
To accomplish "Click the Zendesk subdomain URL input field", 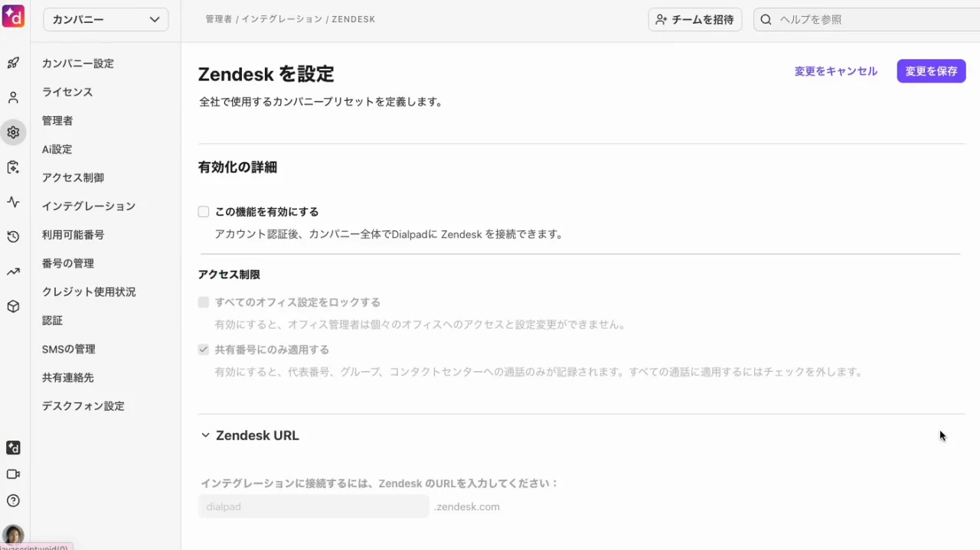I will tap(314, 506).
